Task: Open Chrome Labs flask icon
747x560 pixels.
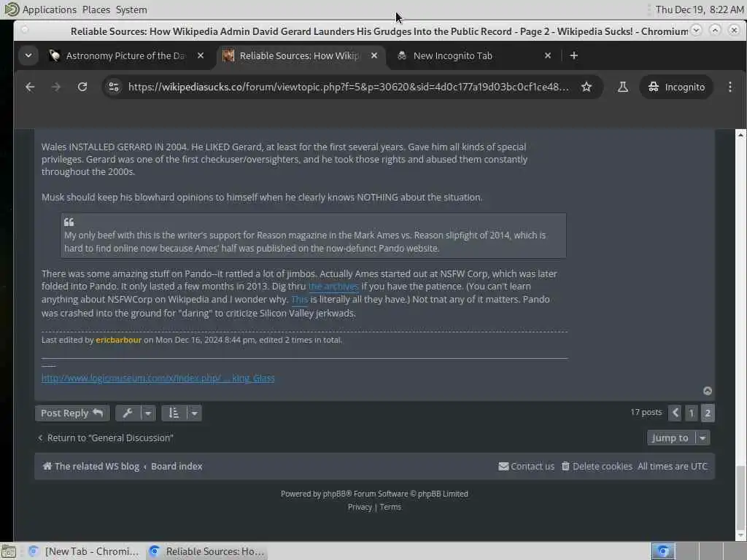Action: 623,87
